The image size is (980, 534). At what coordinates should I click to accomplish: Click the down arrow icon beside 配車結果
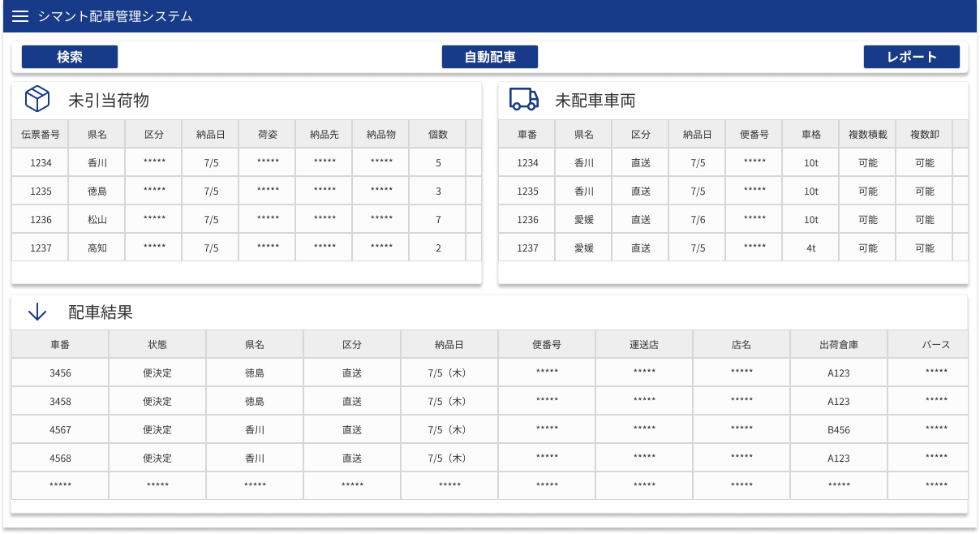click(37, 312)
